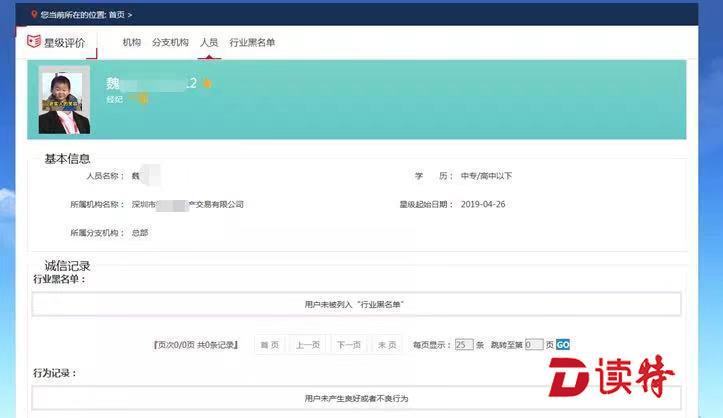Open the agent's profile photo
723x418 pixels.
(64, 100)
